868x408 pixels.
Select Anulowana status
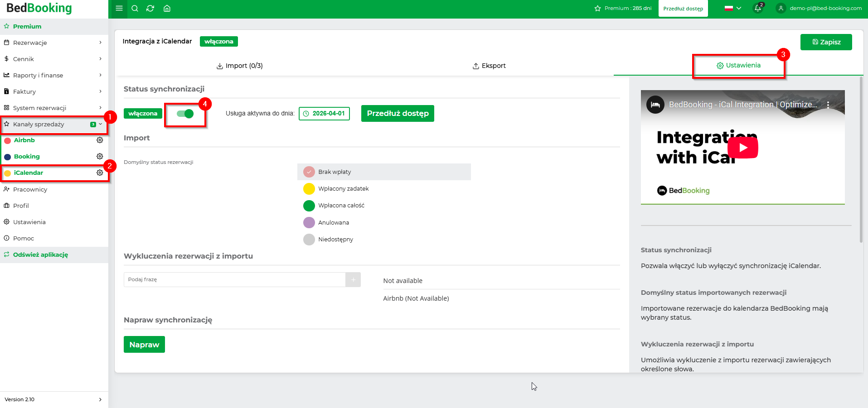[384, 223]
